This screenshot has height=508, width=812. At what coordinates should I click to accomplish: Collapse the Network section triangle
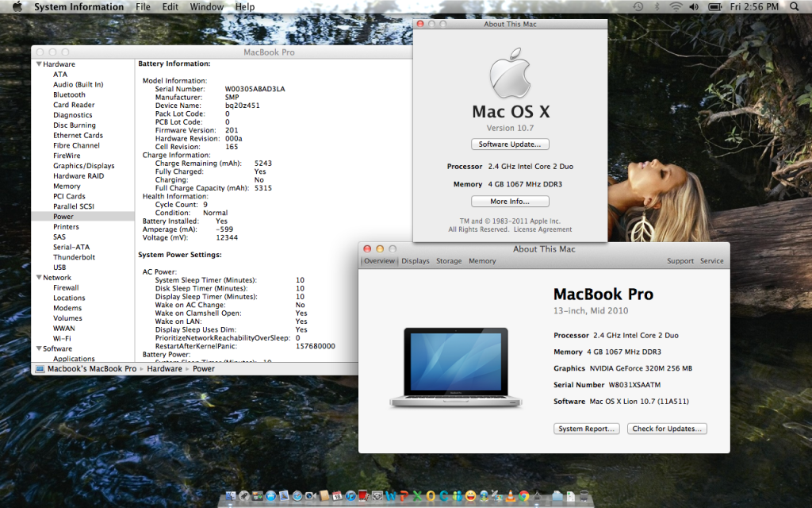(x=39, y=277)
